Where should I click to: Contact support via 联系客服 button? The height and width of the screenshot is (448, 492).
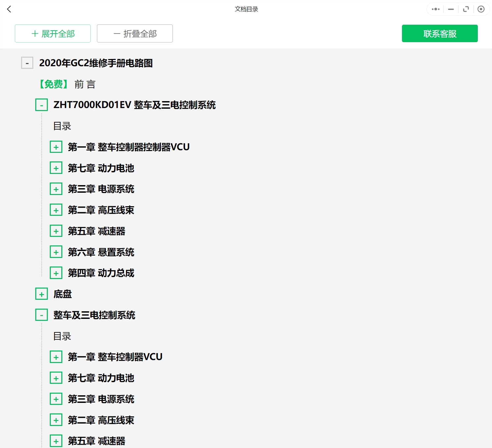(440, 34)
